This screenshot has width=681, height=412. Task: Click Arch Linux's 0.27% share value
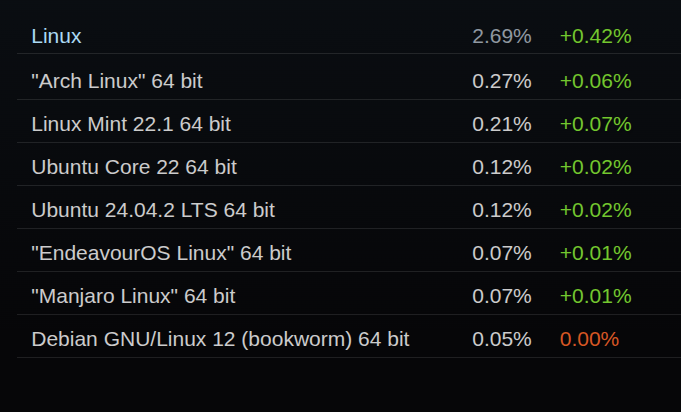pos(501,81)
